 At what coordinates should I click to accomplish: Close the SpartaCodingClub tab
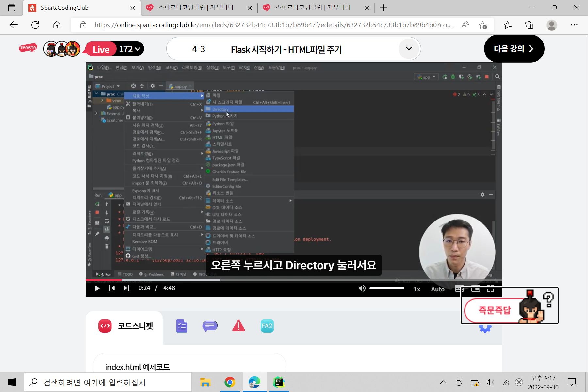pyautogui.click(x=133, y=8)
